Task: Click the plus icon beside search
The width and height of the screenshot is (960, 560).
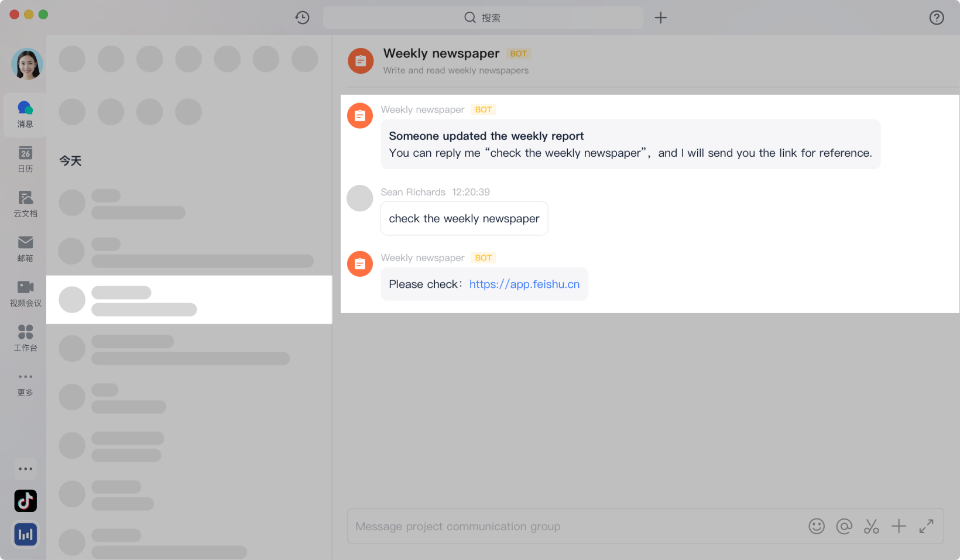Action: click(660, 18)
